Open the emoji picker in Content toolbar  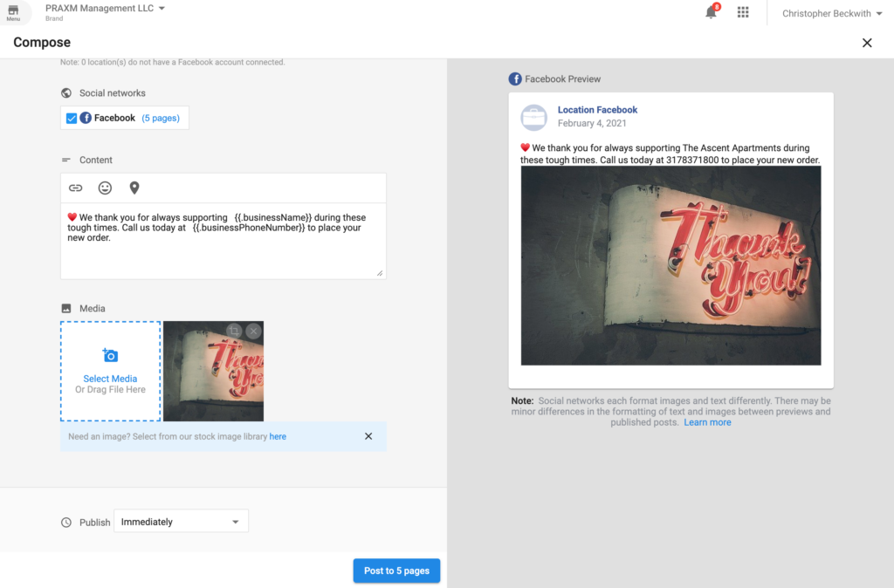pyautogui.click(x=105, y=188)
